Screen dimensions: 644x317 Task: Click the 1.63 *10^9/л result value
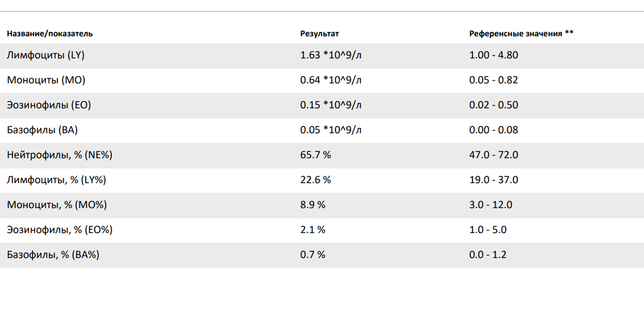pos(331,55)
